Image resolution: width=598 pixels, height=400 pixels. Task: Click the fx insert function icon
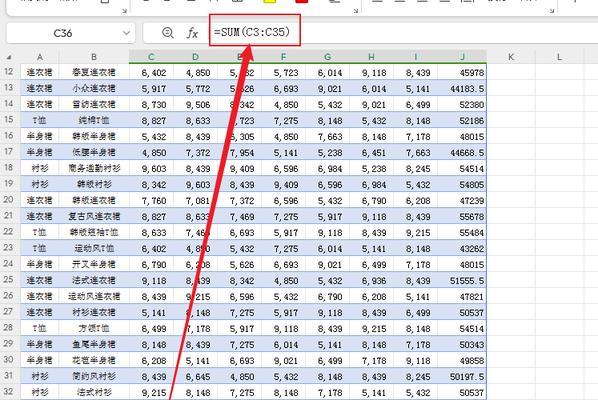[x=192, y=33]
